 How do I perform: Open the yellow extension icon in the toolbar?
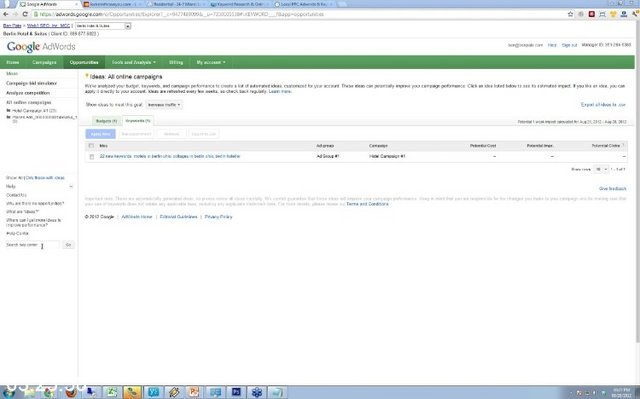point(613,14)
